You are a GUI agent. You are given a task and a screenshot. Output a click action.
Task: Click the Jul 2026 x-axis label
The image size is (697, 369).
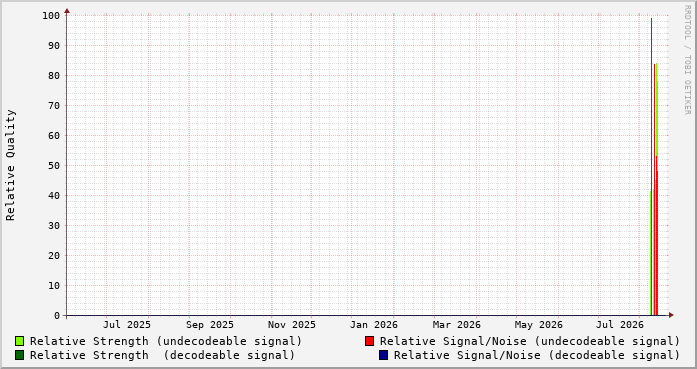click(x=620, y=325)
